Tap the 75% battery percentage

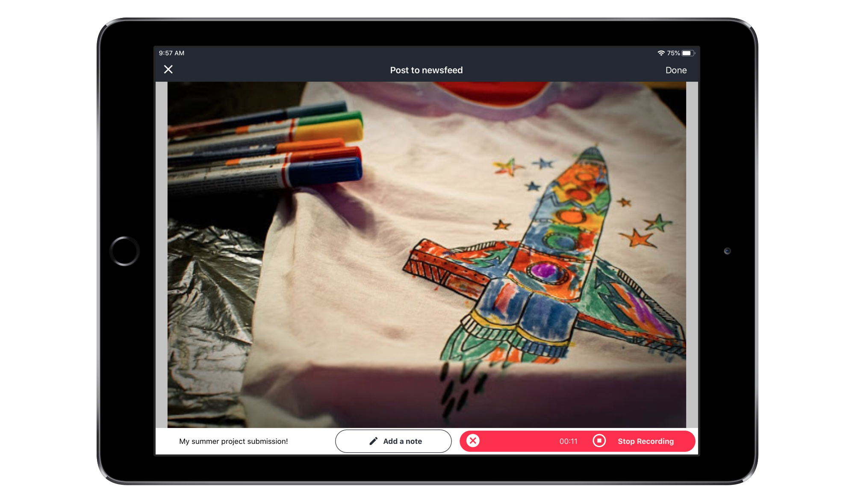click(673, 53)
